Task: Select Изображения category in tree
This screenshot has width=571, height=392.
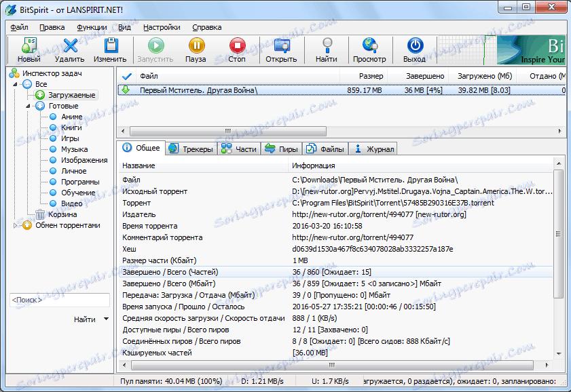Action: 84,160
